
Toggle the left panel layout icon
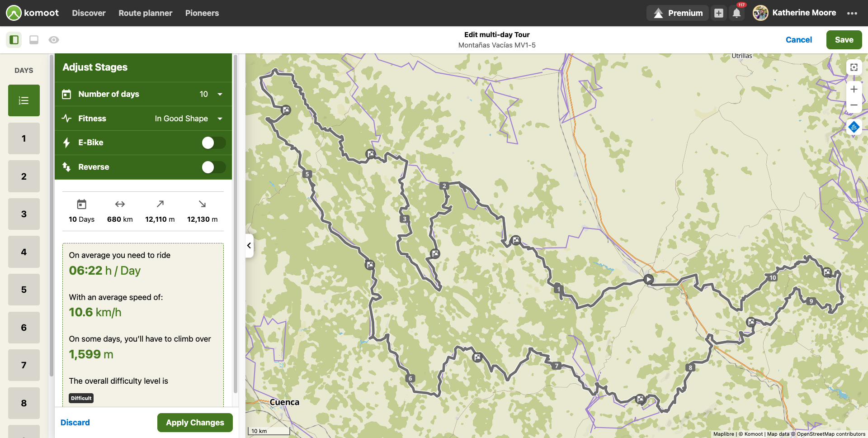[13, 40]
